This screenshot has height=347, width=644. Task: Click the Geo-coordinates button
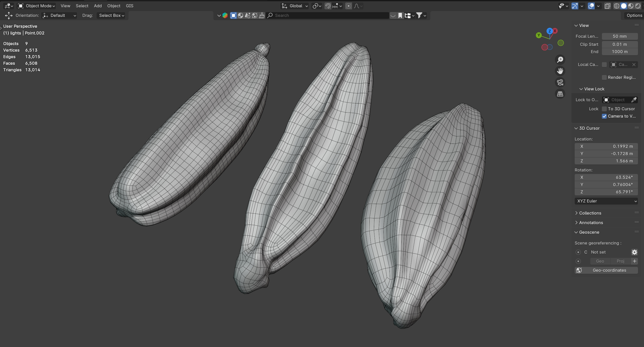click(x=606, y=270)
